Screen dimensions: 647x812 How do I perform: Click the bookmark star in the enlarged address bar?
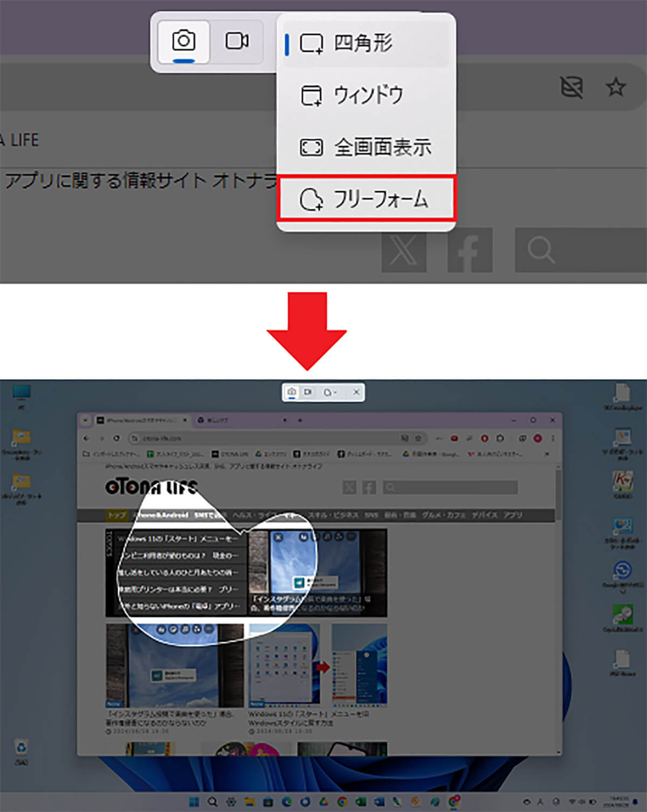(615, 87)
